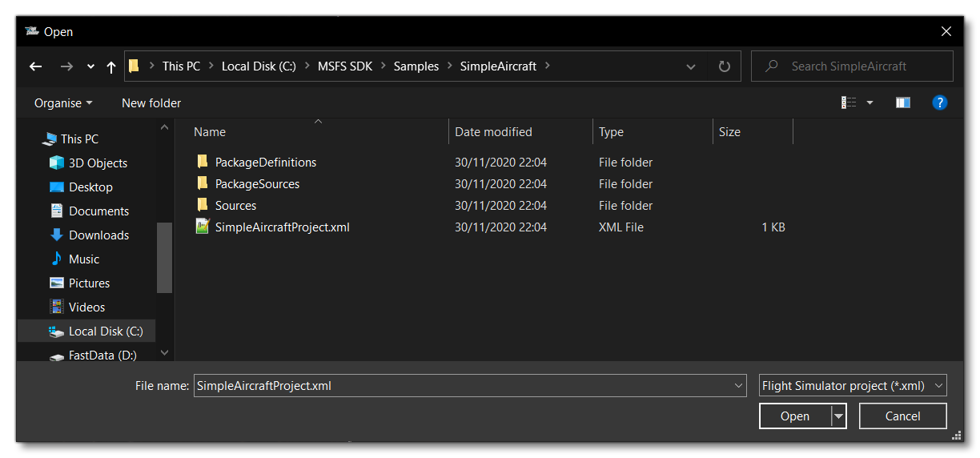Open the Downloads folder in sidebar
The width and height of the screenshot is (980, 458).
pos(98,235)
